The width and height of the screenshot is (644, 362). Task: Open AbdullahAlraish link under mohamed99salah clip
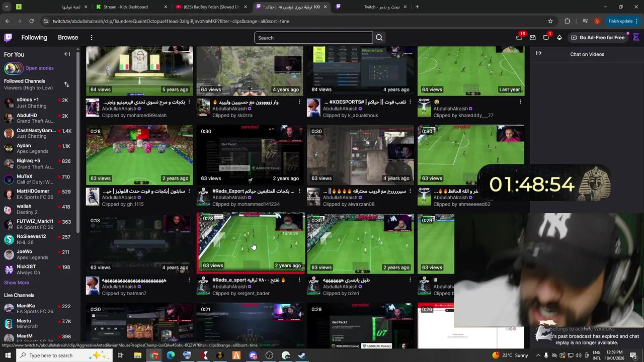(119, 109)
